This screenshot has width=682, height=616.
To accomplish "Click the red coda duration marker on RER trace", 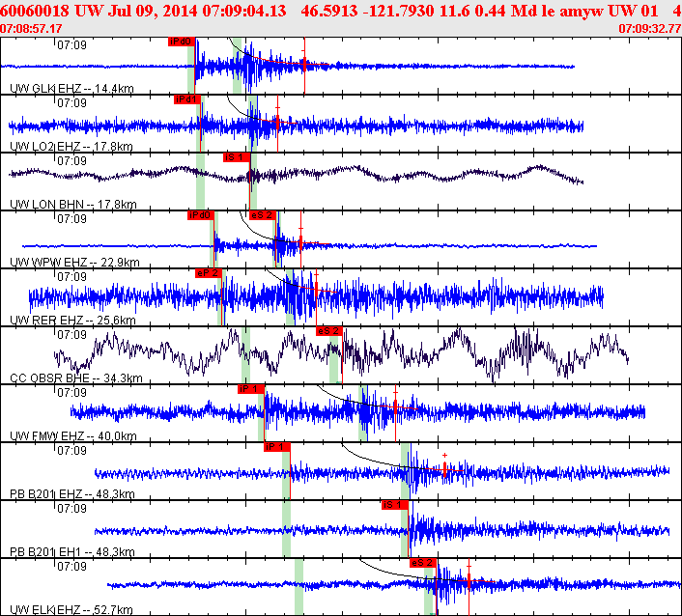I will [316, 291].
